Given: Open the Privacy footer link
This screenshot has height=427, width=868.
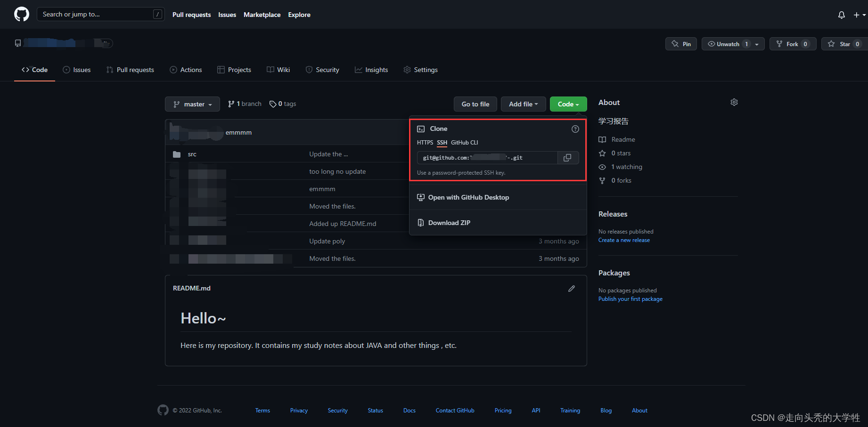Looking at the screenshot, I should [299, 411].
